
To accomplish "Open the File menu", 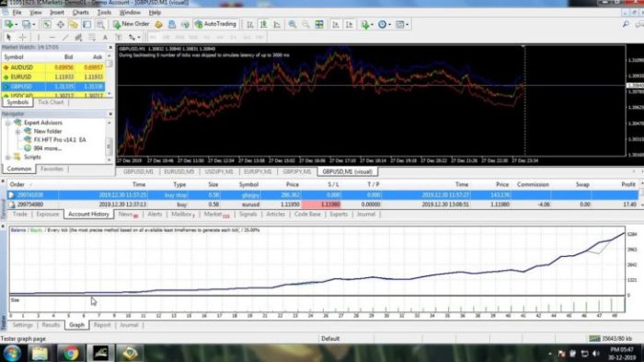I will pos(17,12).
